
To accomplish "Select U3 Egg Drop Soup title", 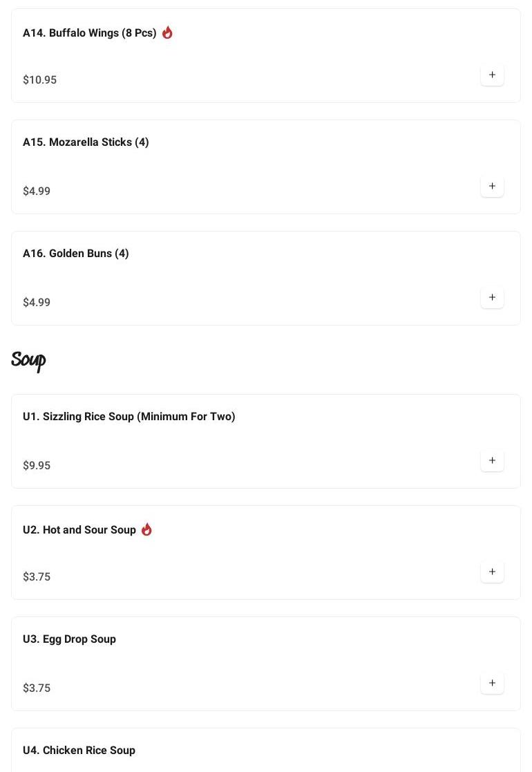I will click(69, 639).
